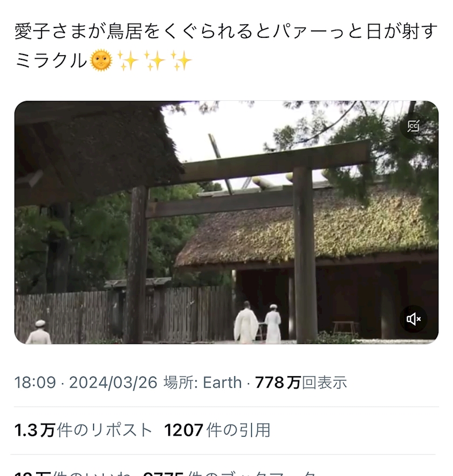The width and height of the screenshot is (453, 476).
Task: Unmute the video with the speaker icon
Action: click(x=413, y=319)
